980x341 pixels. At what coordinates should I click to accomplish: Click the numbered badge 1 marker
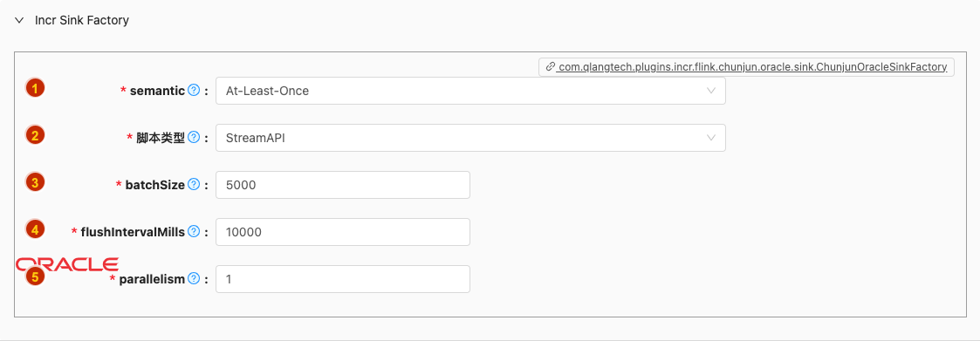(x=35, y=88)
